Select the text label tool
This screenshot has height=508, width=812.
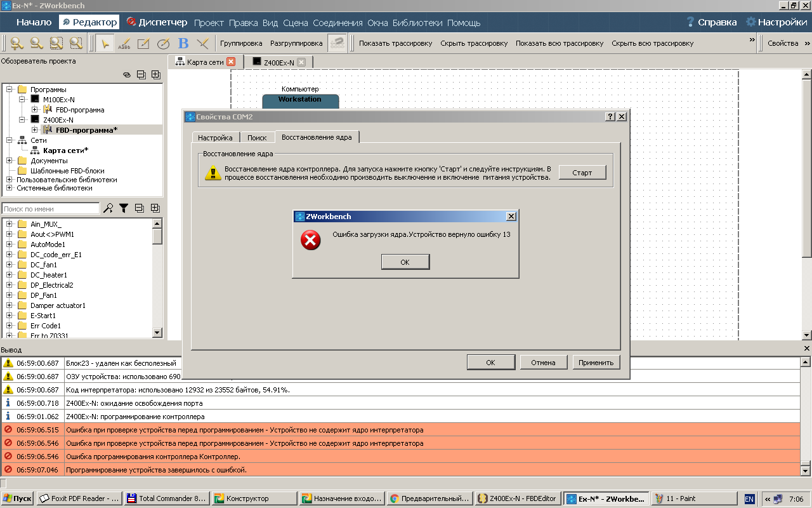click(x=124, y=43)
